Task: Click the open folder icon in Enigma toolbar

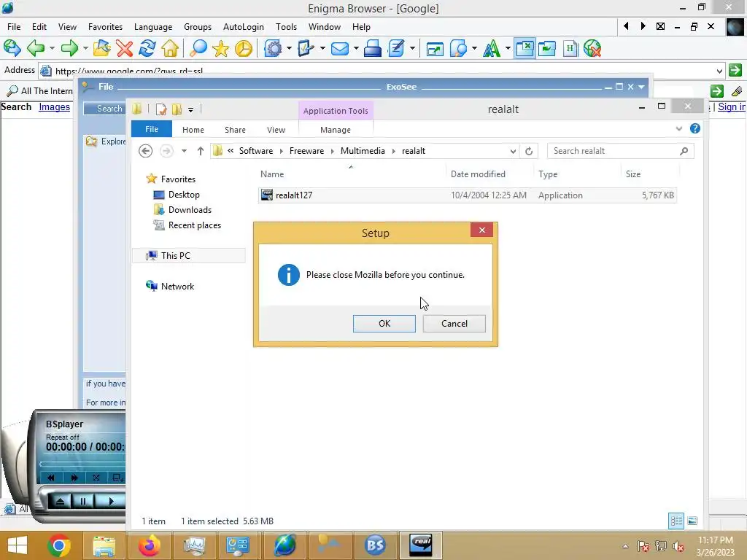Action: (101, 48)
